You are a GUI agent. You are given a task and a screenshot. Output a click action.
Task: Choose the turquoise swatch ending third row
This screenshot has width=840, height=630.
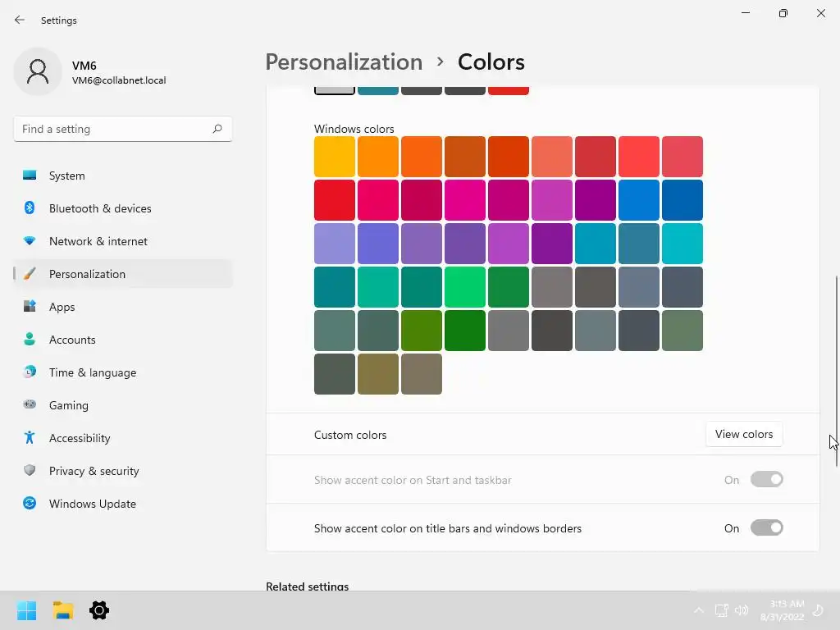click(x=682, y=243)
